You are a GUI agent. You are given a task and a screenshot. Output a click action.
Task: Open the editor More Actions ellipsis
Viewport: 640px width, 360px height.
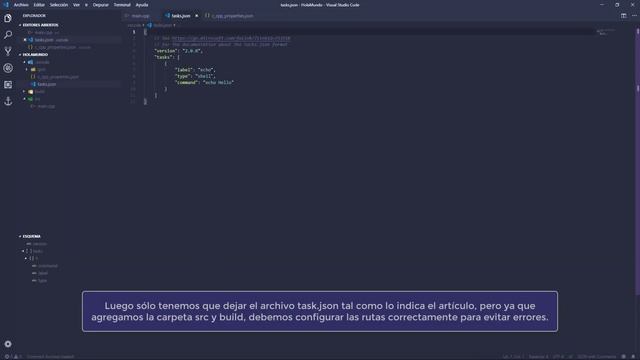click(x=634, y=16)
